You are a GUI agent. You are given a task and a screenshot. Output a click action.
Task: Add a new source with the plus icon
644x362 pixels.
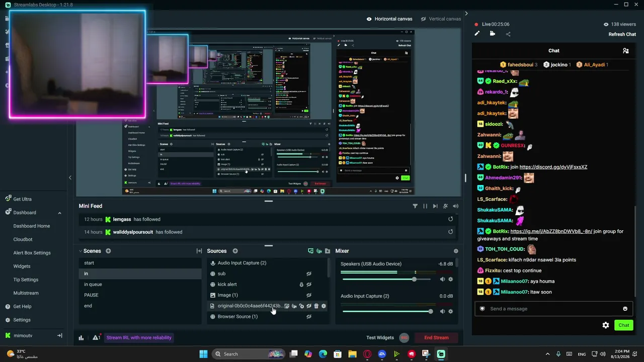pos(235,251)
